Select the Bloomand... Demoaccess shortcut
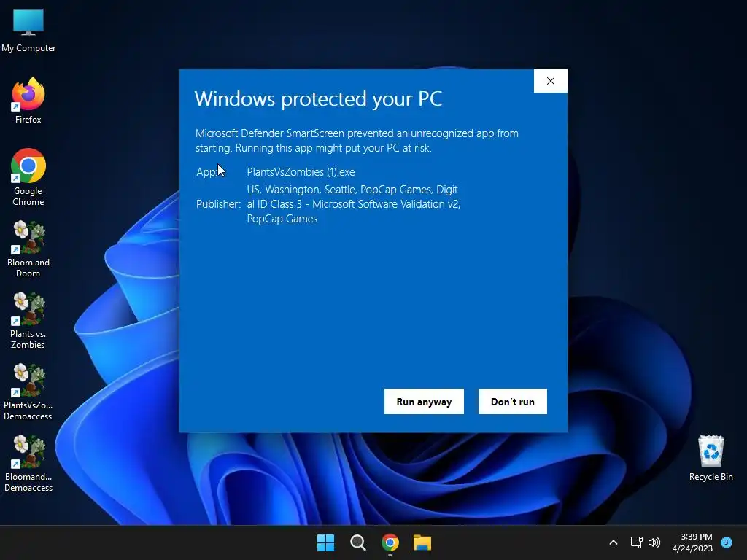The height and width of the screenshot is (560, 747). pos(28,463)
